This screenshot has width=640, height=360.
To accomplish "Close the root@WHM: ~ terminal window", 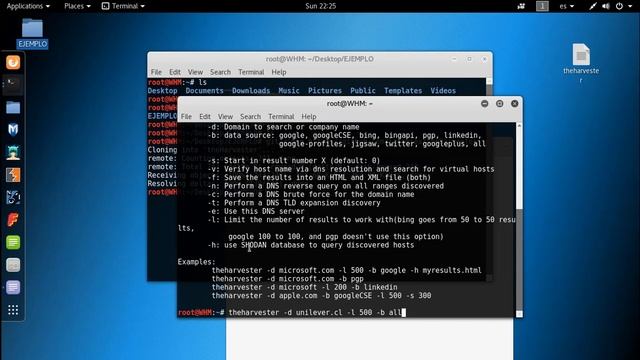I will click(515, 104).
